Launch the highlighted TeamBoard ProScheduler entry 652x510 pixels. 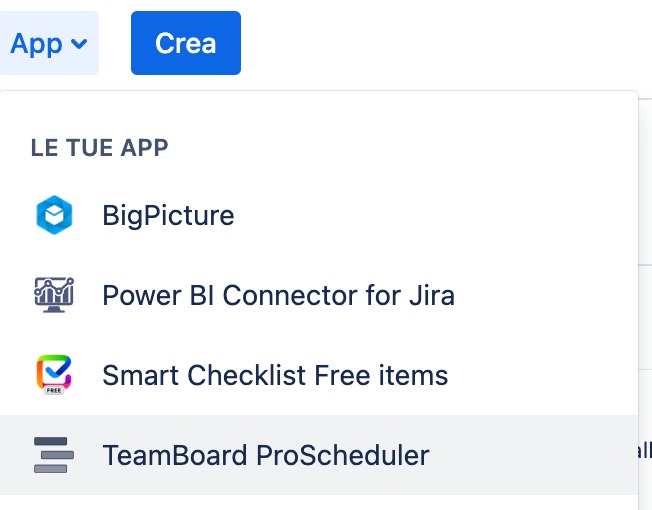(319, 455)
